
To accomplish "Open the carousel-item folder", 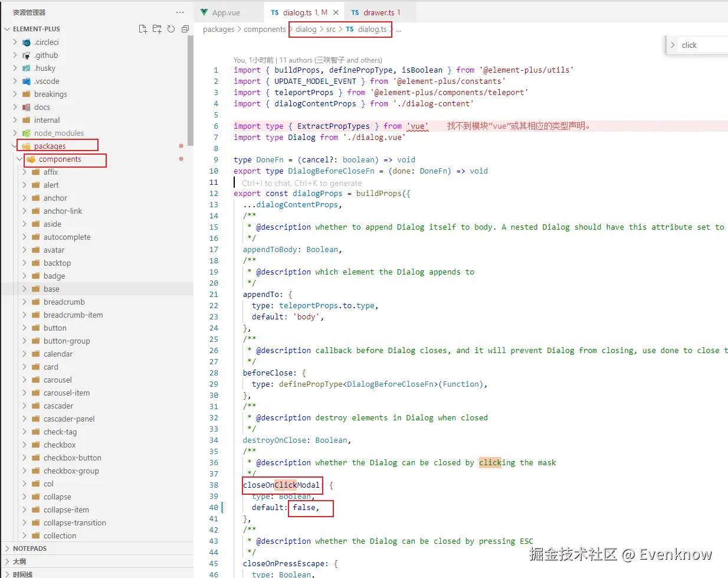I will click(97, 393).
